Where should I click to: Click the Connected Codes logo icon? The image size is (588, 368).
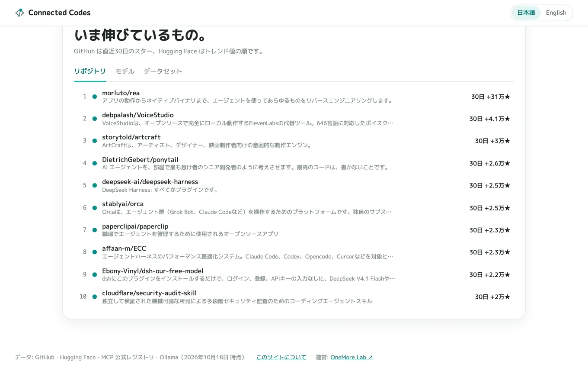(19, 13)
